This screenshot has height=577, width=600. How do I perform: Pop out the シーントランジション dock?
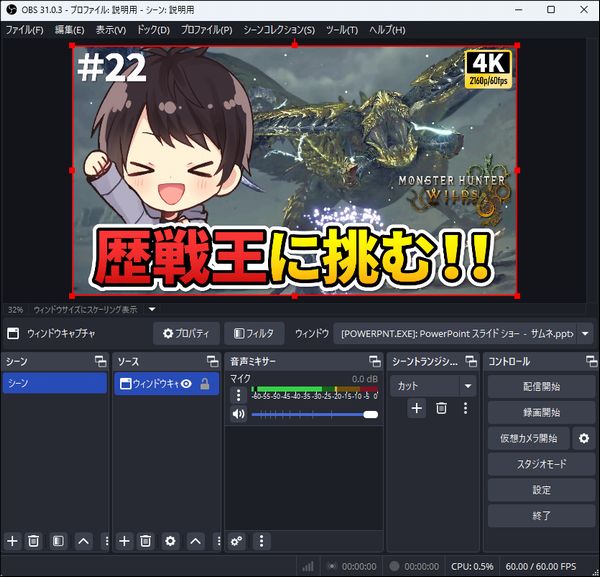pyautogui.click(x=471, y=361)
